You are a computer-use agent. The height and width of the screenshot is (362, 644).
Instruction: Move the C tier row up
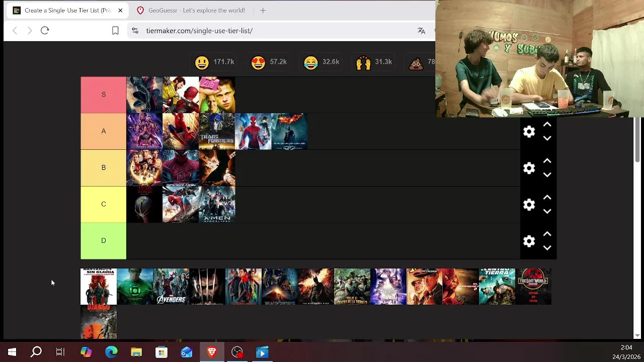point(547,198)
